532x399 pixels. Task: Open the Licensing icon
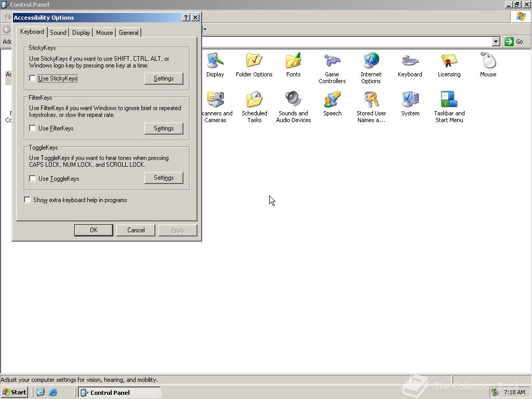449,64
